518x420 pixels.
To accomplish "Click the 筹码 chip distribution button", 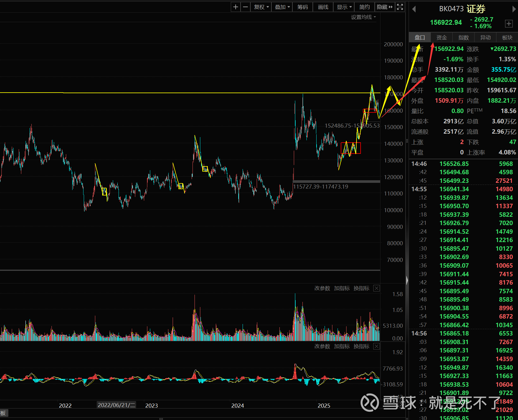I will [302, 7].
